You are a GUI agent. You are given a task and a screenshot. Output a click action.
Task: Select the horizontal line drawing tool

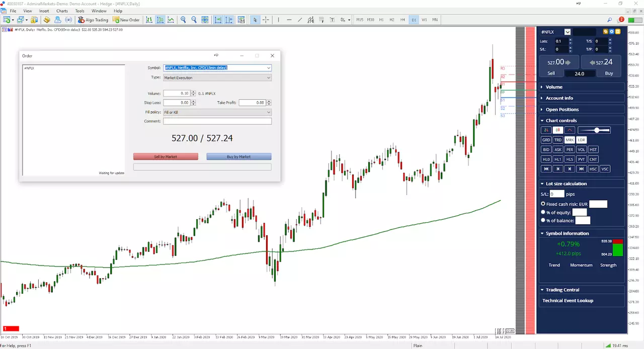289,20
